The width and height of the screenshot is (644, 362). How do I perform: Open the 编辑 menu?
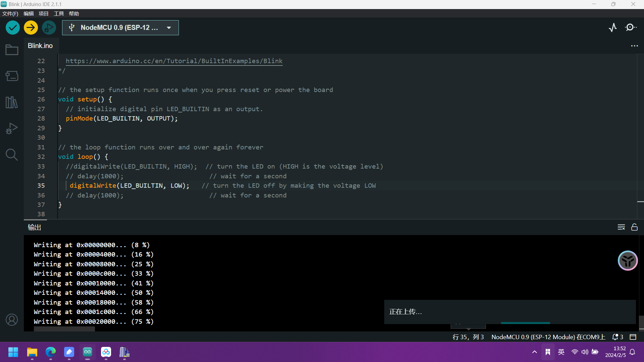pyautogui.click(x=29, y=13)
